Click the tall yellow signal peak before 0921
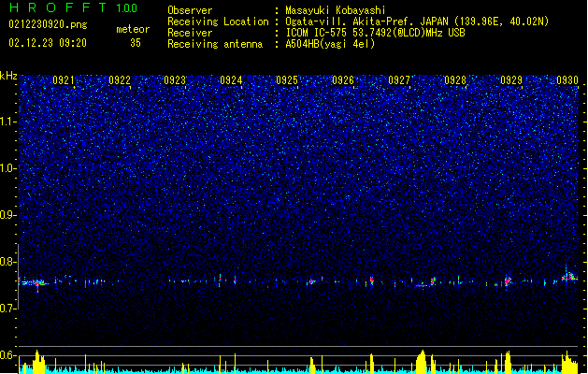The width and height of the screenshot is (588, 374). (x=38, y=362)
